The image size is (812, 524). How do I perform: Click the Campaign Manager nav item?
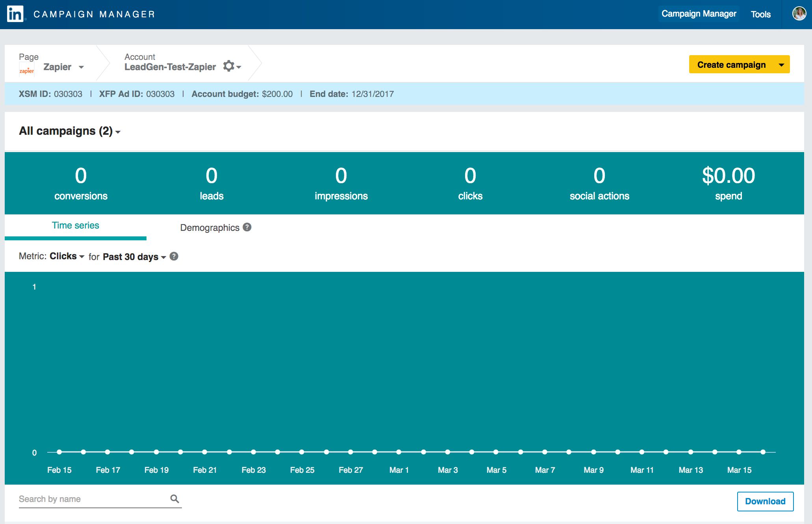point(699,14)
